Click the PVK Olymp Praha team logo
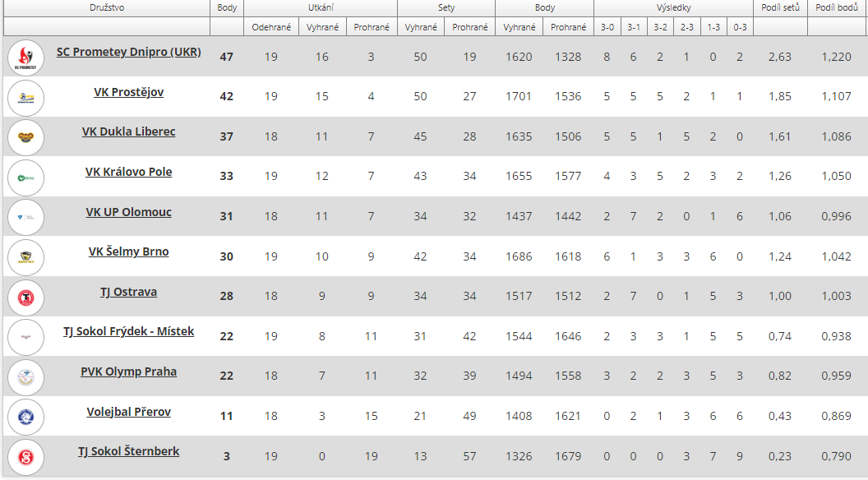This screenshot has width=868, height=480. point(26,377)
